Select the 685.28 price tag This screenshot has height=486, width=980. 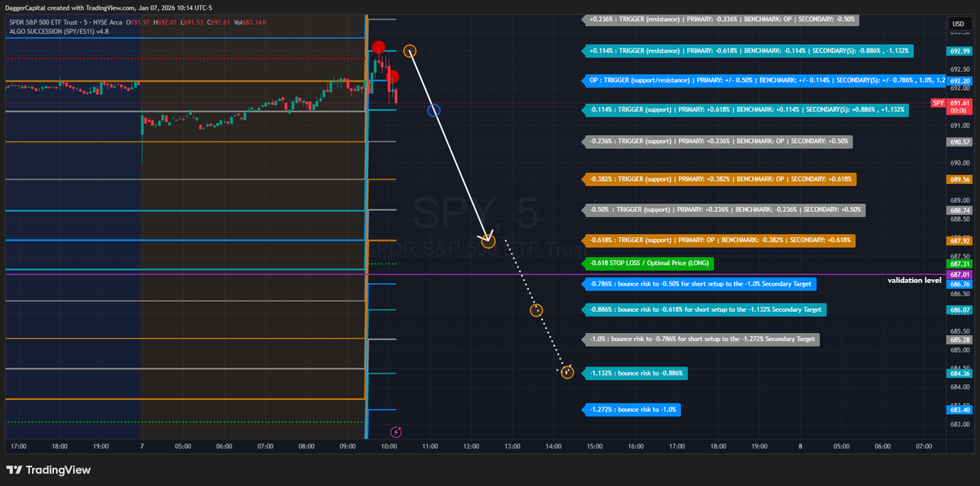point(960,340)
